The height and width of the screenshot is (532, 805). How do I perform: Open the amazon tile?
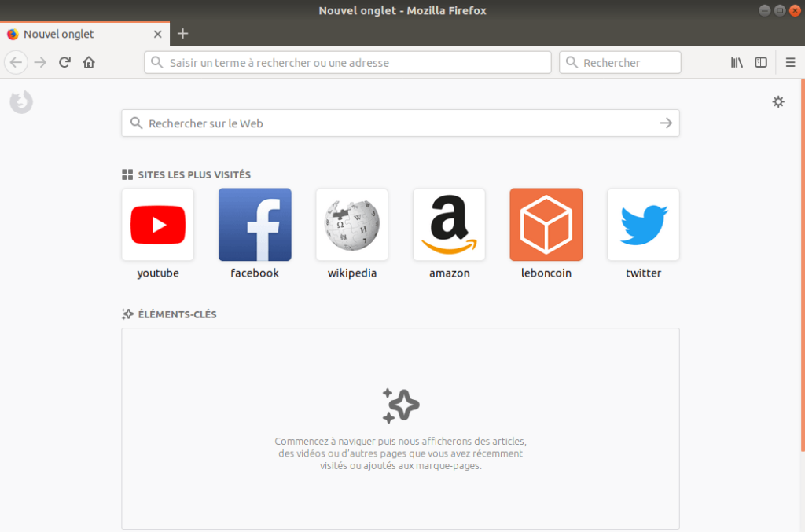(449, 225)
